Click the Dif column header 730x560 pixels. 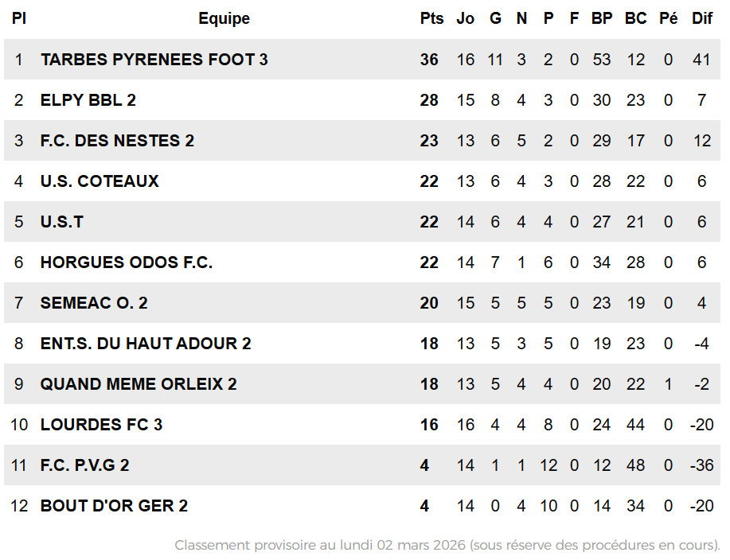point(701,18)
